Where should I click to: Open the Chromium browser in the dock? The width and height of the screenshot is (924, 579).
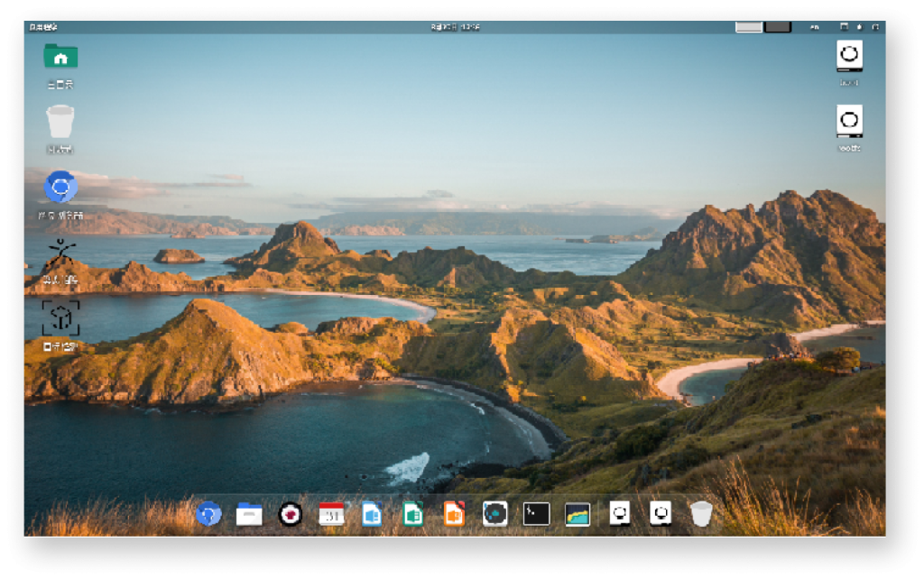pyautogui.click(x=208, y=514)
